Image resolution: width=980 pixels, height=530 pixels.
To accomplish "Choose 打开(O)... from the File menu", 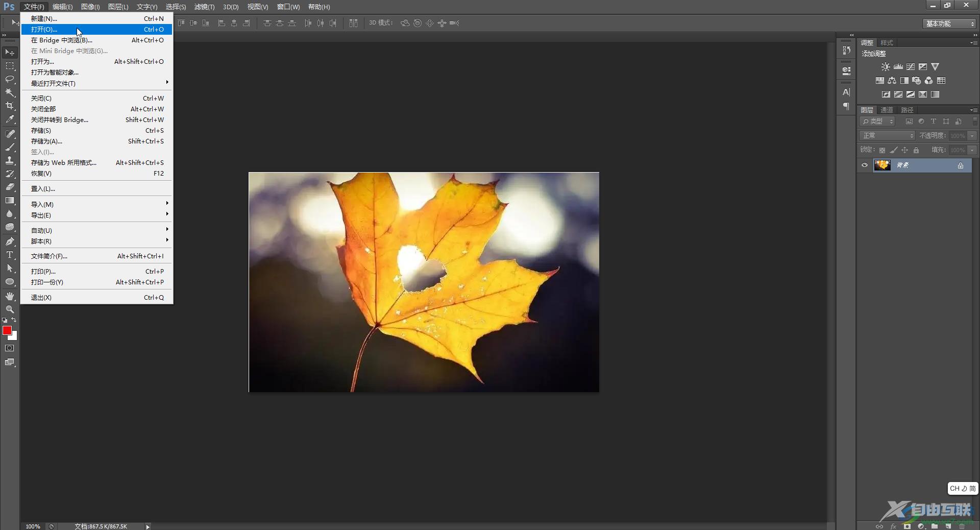I will pyautogui.click(x=97, y=29).
